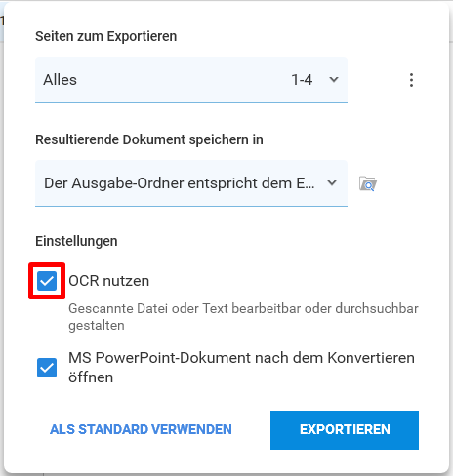Select the 1-4 page range text

[302, 80]
